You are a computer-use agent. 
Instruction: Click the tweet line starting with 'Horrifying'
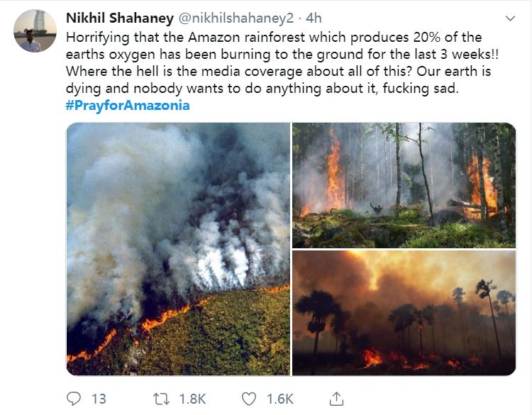point(273,38)
